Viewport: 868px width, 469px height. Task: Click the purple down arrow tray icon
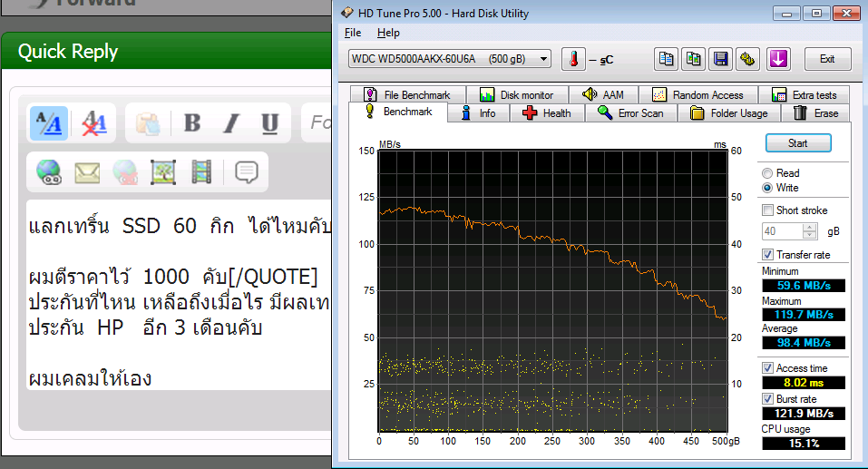(x=778, y=59)
